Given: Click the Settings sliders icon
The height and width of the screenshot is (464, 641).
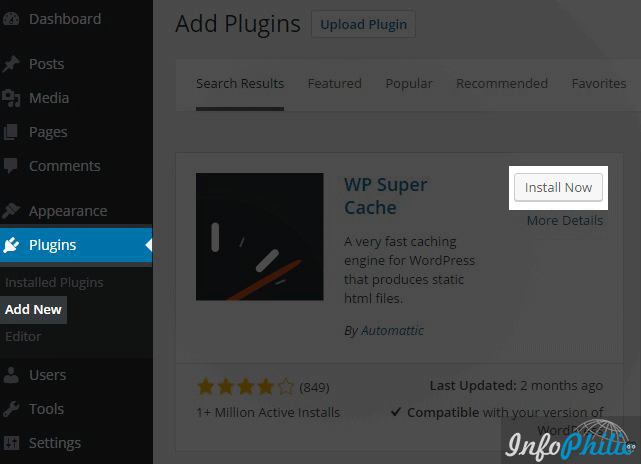Looking at the screenshot, I should (11, 443).
